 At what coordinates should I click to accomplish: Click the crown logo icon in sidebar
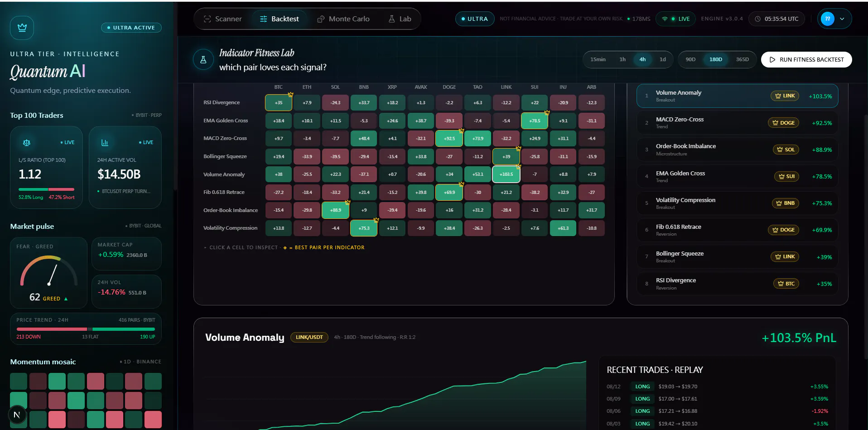(22, 28)
